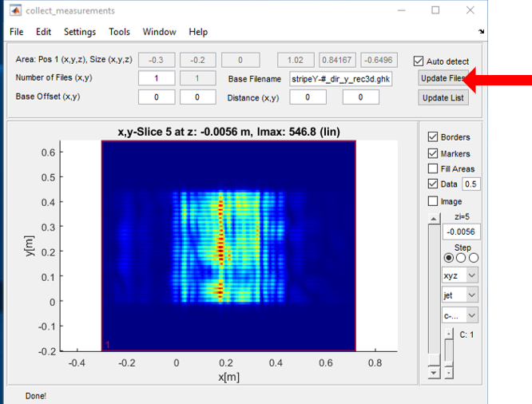Open the Tools menu
532x404 pixels.
[x=119, y=32]
